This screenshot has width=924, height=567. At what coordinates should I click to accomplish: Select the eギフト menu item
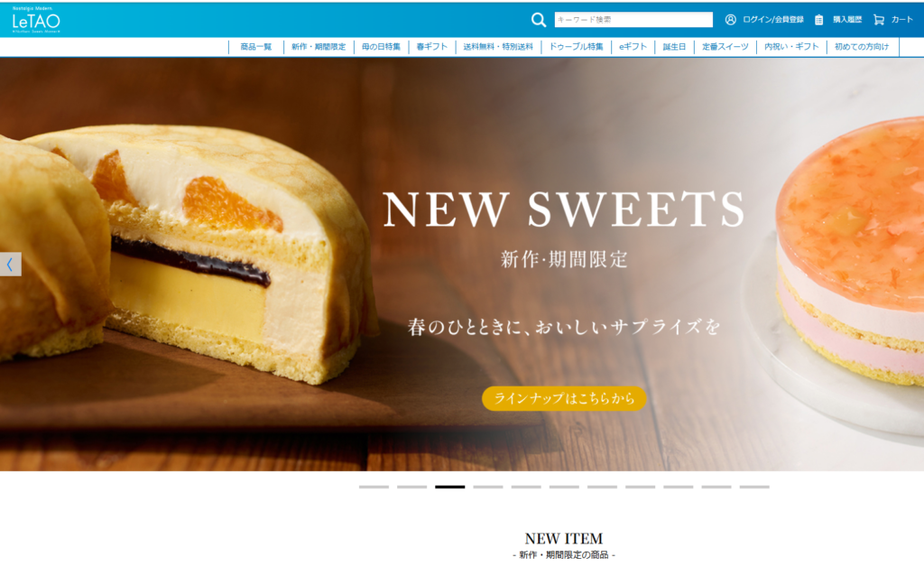(633, 47)
